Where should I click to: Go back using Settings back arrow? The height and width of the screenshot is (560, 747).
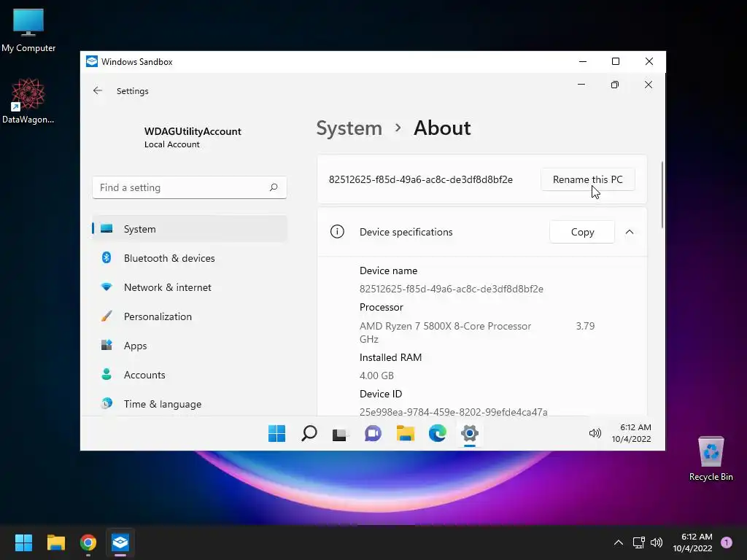(98, 90)
